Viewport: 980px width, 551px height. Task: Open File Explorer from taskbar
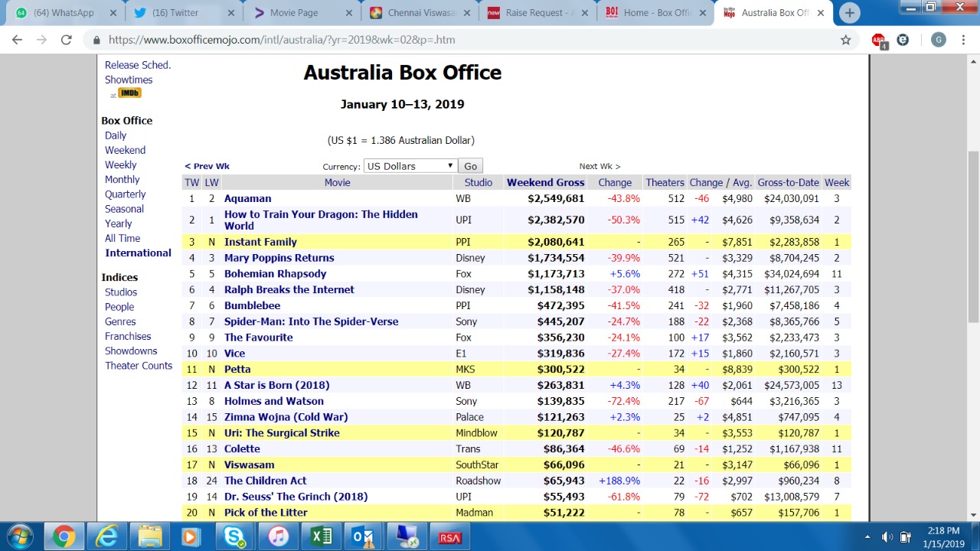(149, 536)
